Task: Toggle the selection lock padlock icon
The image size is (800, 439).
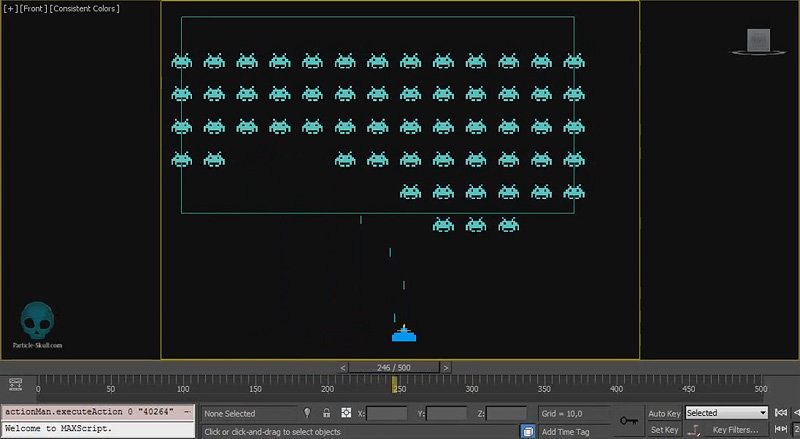Action: tap(326, 413)
